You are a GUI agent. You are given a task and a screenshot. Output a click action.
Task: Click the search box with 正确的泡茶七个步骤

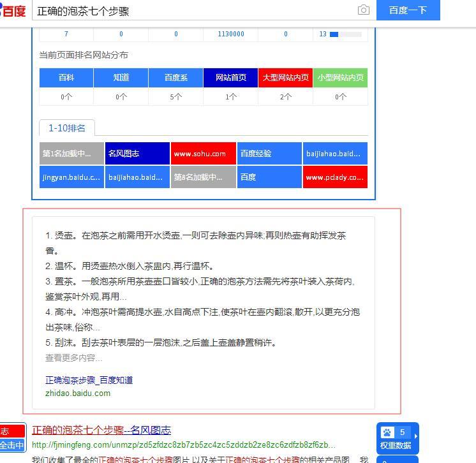click(x=194, y=11)
